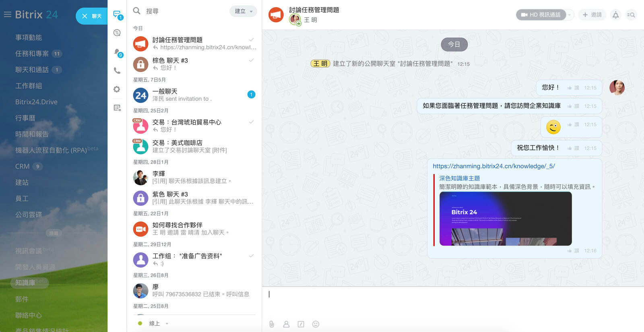Click 王明 avatar under chat title

[x=295, y=20]
